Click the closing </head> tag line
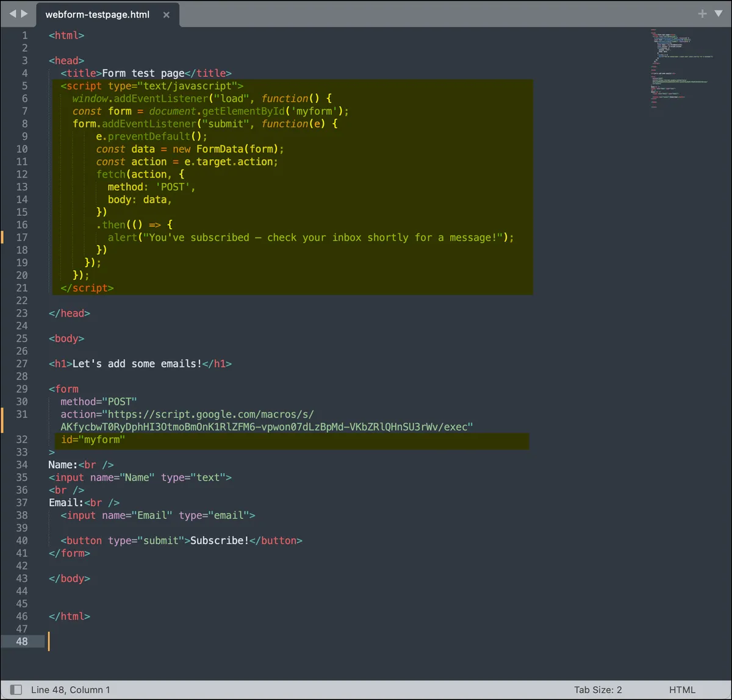The width and height of the screenshot is (732, 700). pos(70,313)
